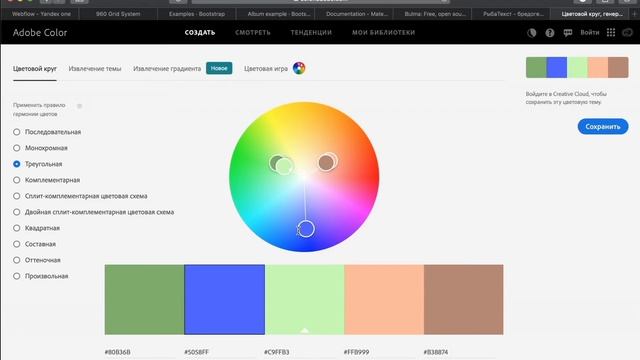Click the Новое badge
The height and width of the screenshot is (360, 640).
click(219, 68)
